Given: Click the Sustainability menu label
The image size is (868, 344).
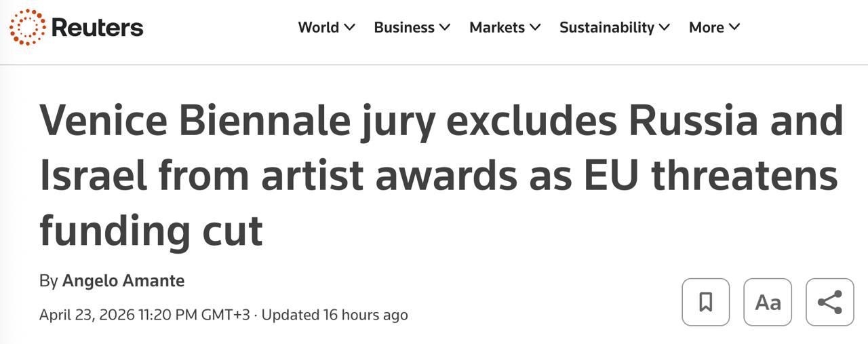Looking at the screenshot, I should click(606, 28).
